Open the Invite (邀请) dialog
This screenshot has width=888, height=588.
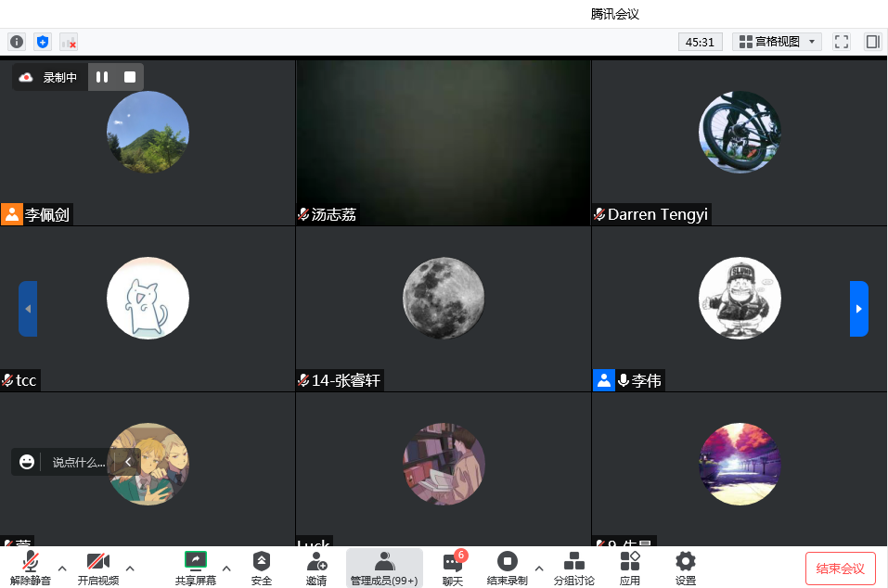point(316,568)
